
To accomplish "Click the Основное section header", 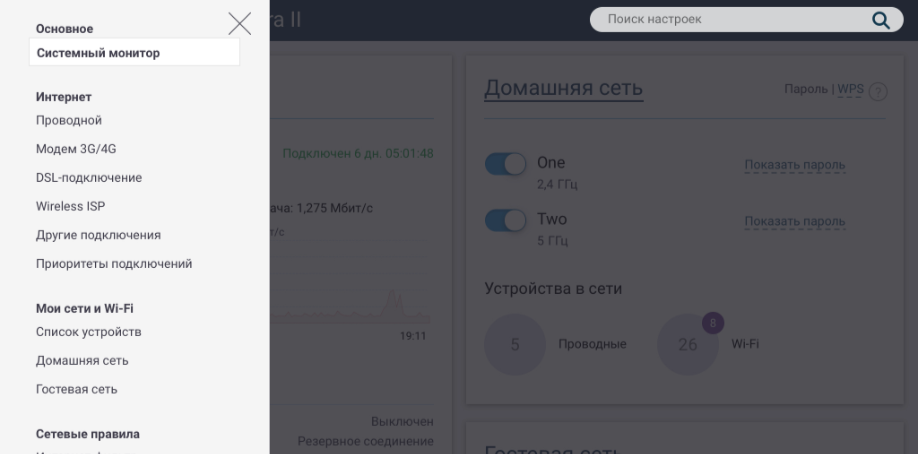I will click(64, 29).
